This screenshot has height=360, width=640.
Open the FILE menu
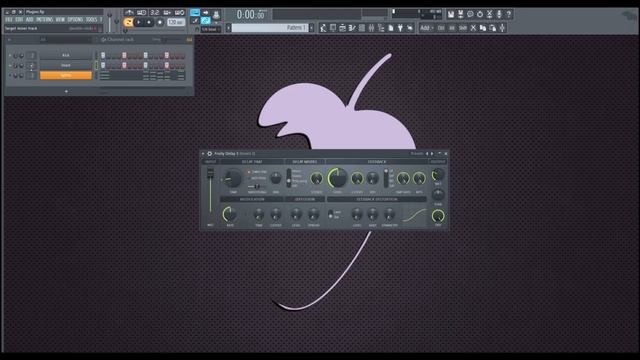point(9,20)
